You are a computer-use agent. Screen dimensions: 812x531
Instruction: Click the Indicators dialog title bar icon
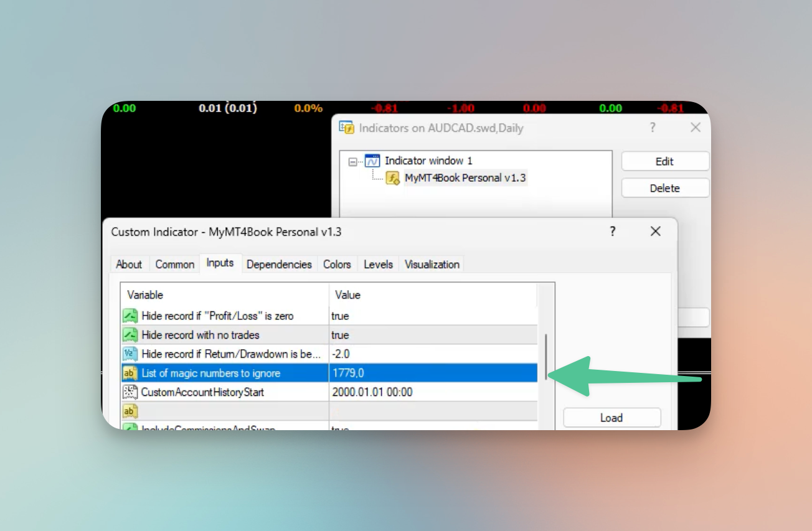[x=346, y=128]
